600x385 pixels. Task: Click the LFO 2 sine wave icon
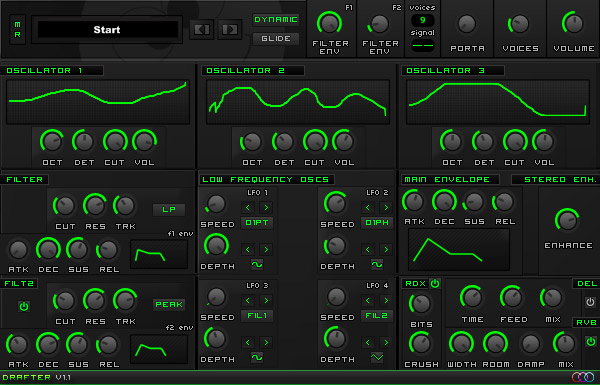[x=377, y=264]
